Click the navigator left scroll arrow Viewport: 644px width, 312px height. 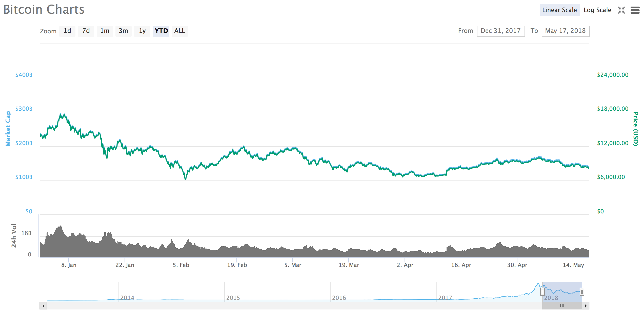43,306
